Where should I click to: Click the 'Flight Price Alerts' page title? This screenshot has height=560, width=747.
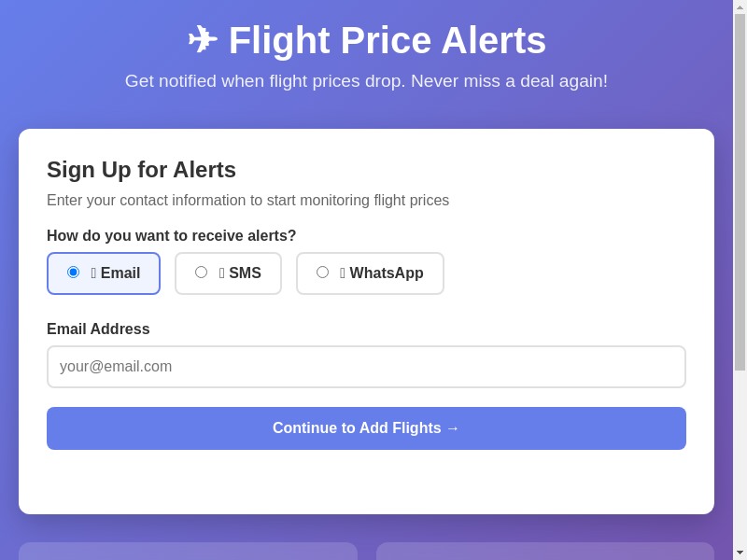point(387,40)
